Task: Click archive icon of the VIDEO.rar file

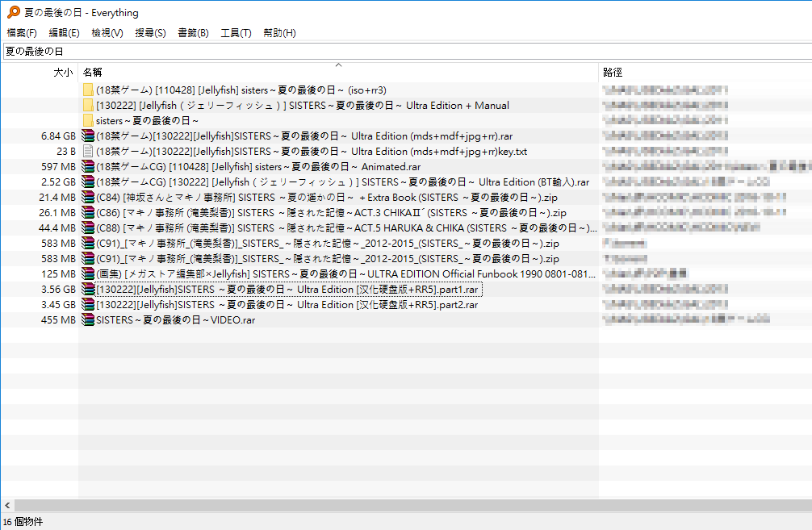Action: click(88, 320)
